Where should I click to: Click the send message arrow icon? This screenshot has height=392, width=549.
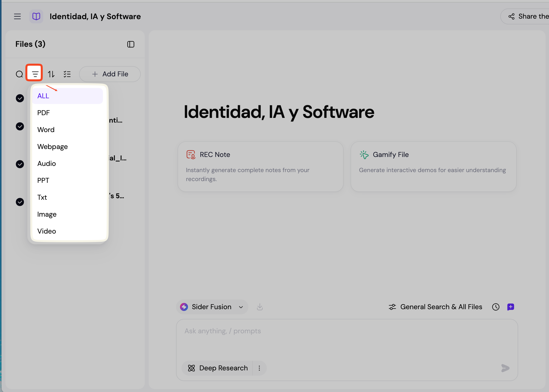[x=505, y=368]
